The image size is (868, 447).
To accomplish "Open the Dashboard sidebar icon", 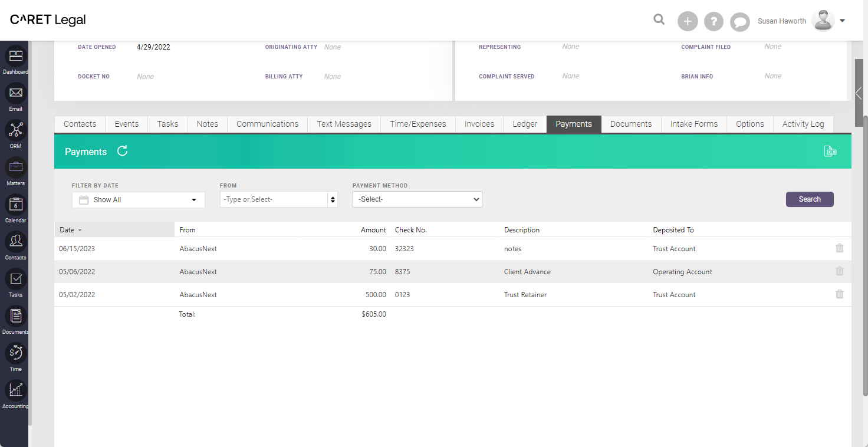I will 16,56.
